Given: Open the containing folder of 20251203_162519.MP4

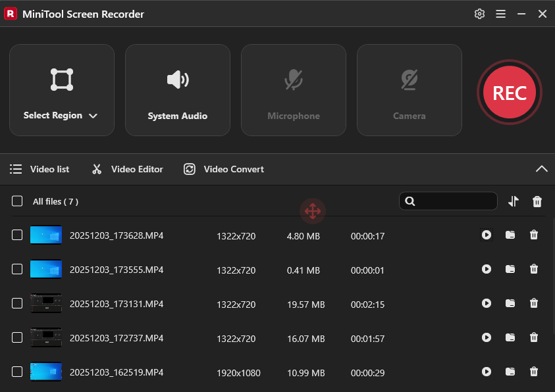Looking at the screenshot, I should point(510,372).
